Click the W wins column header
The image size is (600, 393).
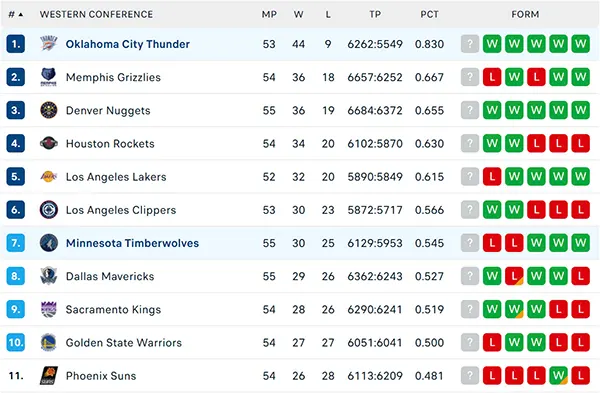(298, 15)
